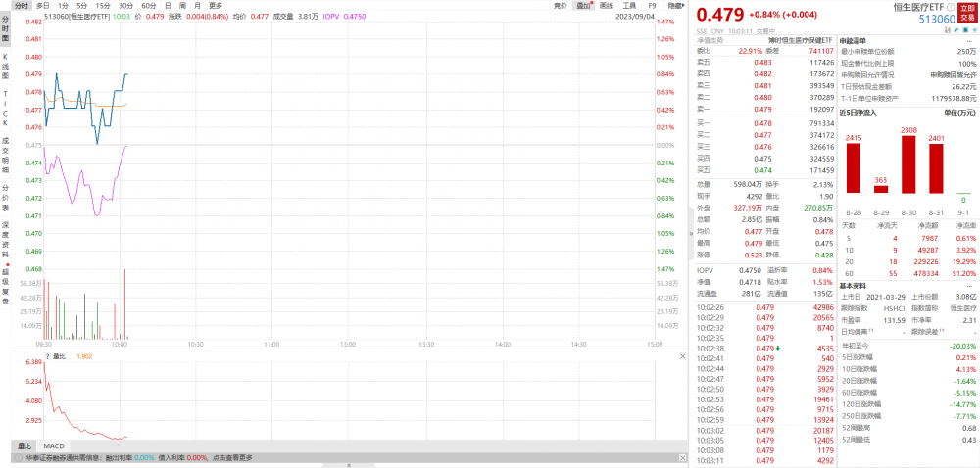Open 深度资料 in left sidebar

[6, 240]
